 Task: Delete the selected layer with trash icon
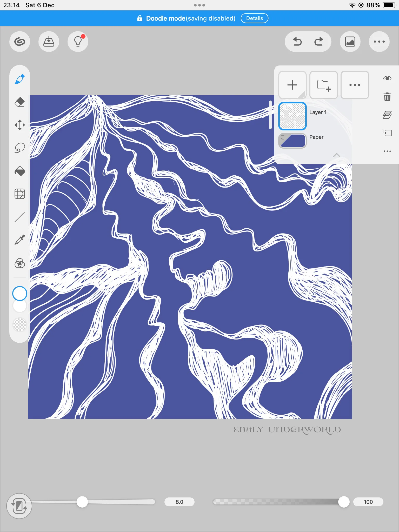(387, 97)
